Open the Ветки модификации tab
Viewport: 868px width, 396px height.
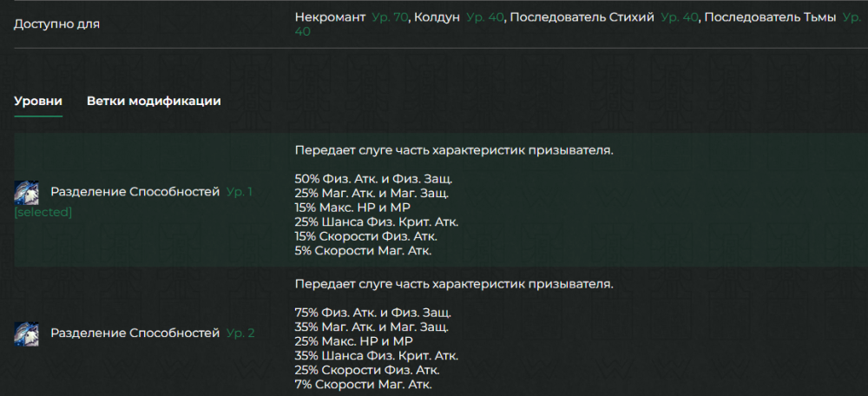point(154,102)
